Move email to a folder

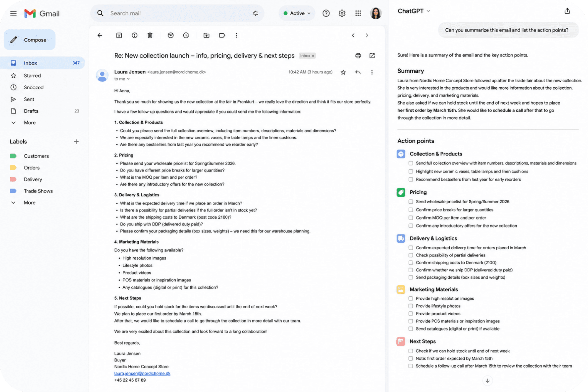pos(207,35)
